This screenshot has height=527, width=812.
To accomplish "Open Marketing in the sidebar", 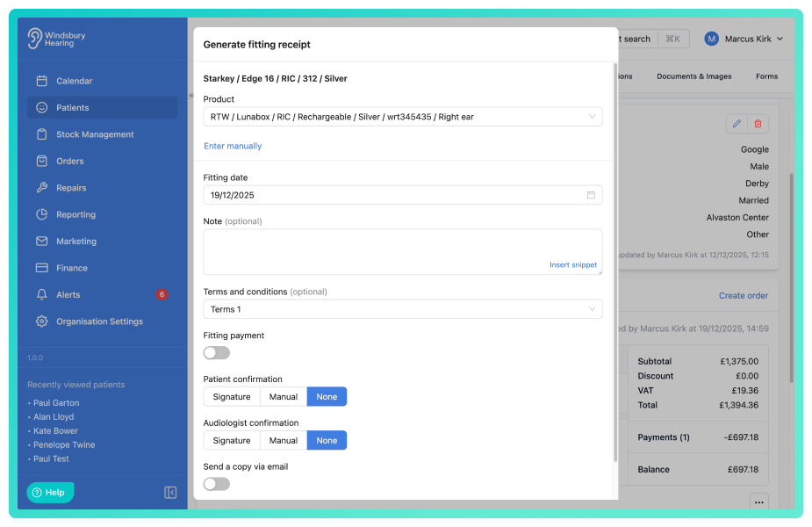I will pyautogui.click(x=102, y=241).
